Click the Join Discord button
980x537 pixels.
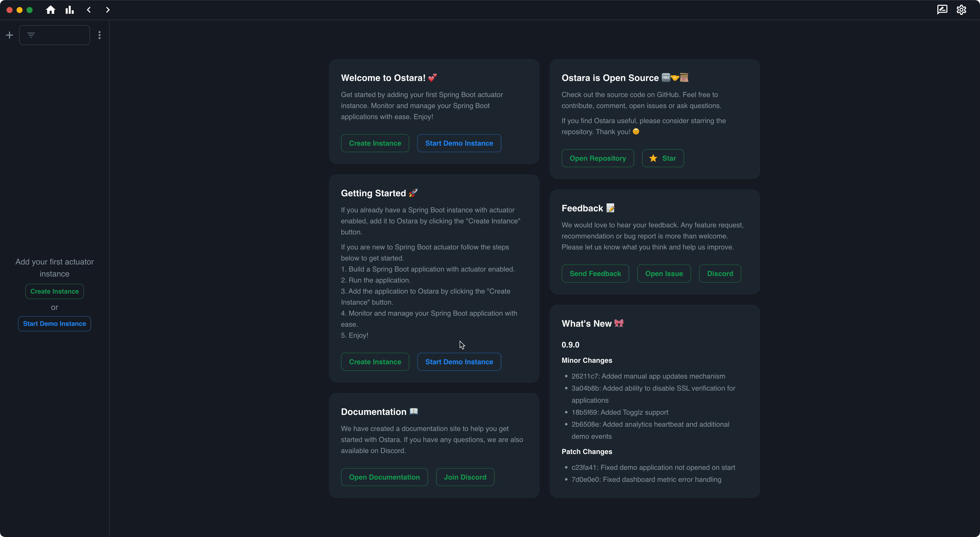(x=465, y=477)
